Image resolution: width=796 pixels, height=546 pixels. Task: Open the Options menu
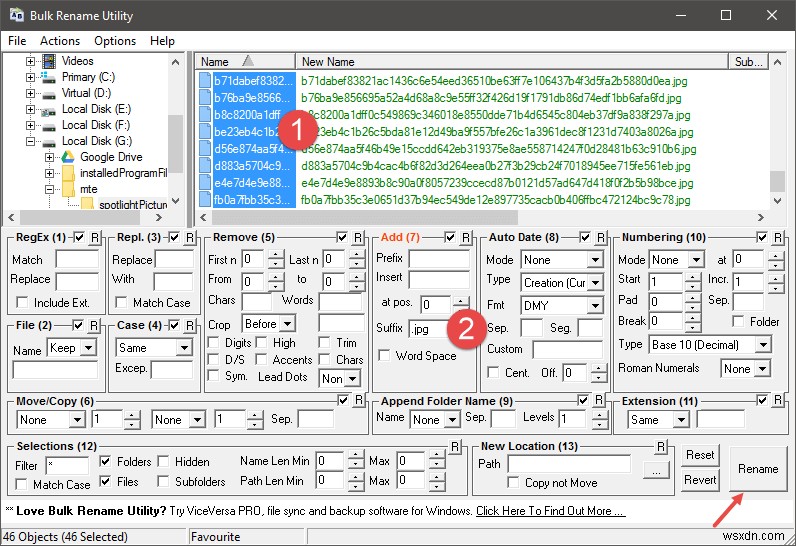pyautogui.click(x=115, y=41)
